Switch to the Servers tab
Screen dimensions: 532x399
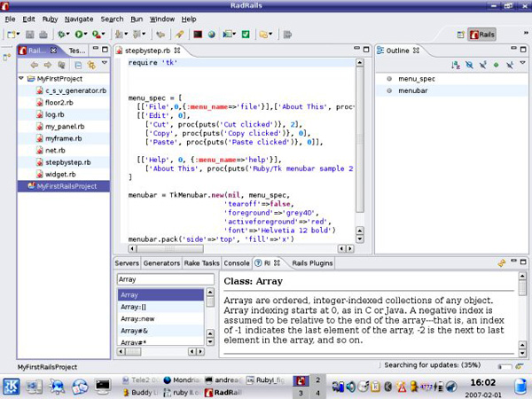click(127, 263)
